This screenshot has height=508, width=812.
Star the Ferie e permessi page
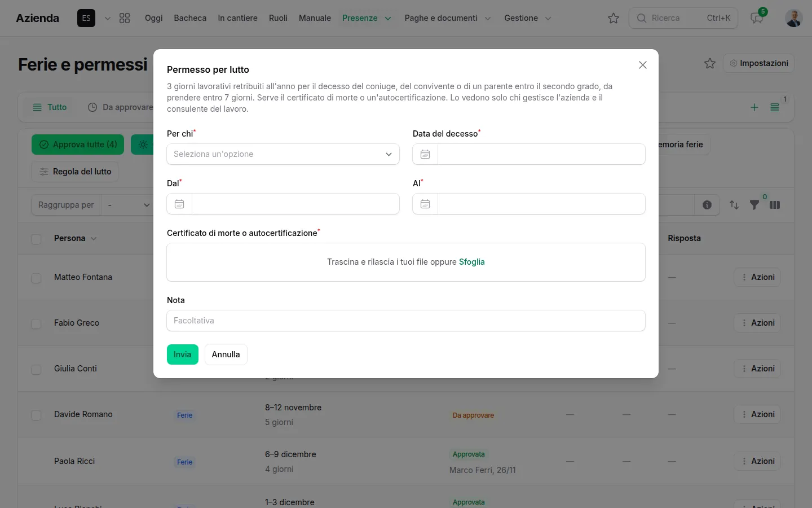click(x=710, y=63)
